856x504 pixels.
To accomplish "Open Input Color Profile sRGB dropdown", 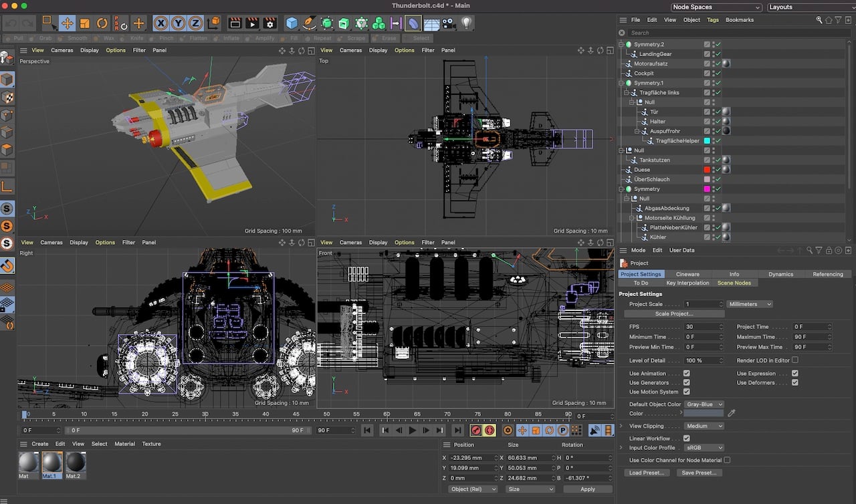I will coord(704,448).
